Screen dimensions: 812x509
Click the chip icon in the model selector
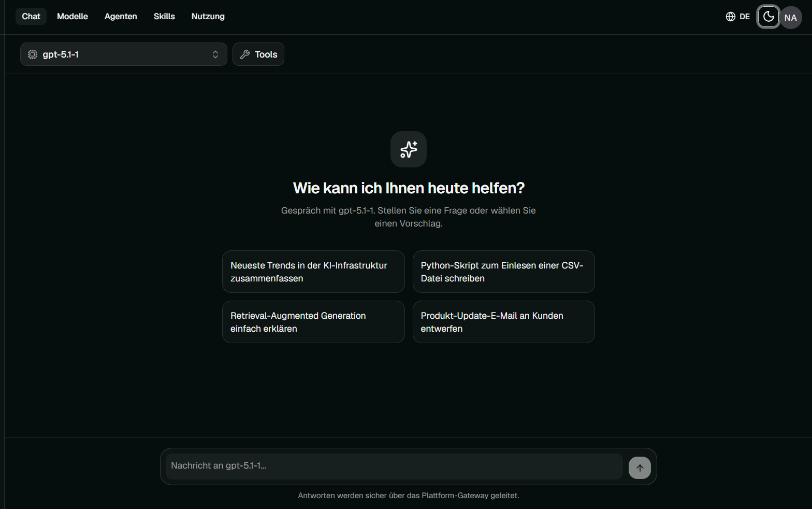click(33, 54)
